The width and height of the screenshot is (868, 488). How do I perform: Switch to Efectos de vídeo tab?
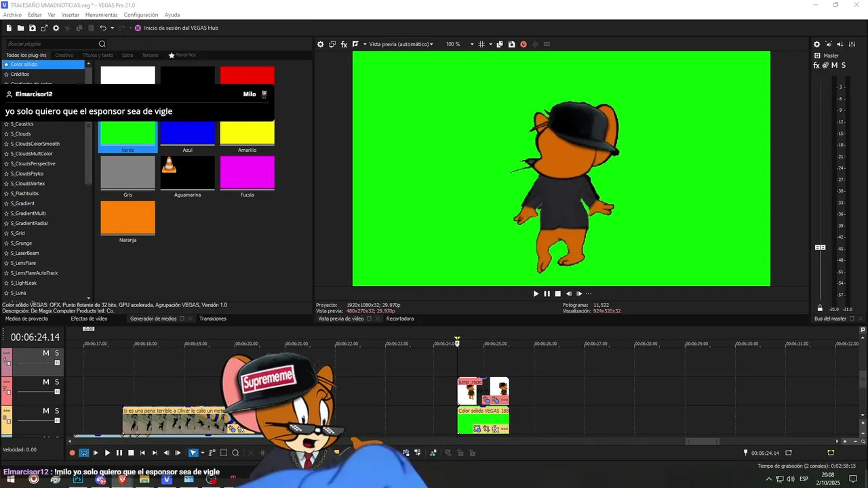point(89,319)
